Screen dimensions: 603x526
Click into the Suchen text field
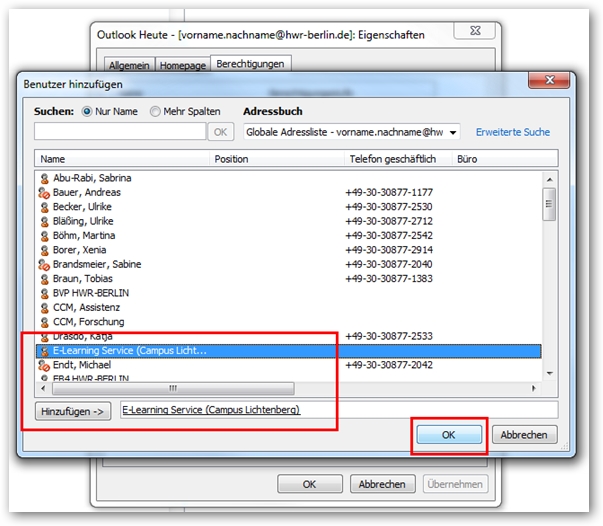click(120, 132)
